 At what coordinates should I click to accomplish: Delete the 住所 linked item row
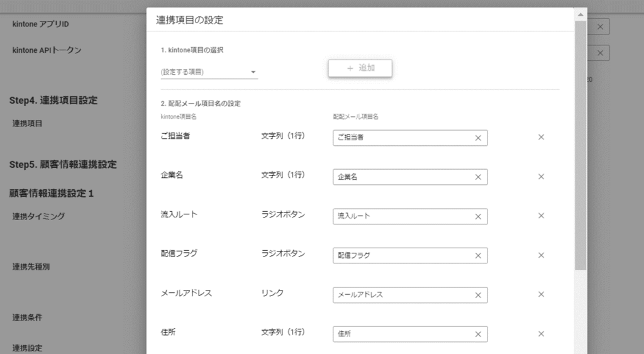coord(541,334)
